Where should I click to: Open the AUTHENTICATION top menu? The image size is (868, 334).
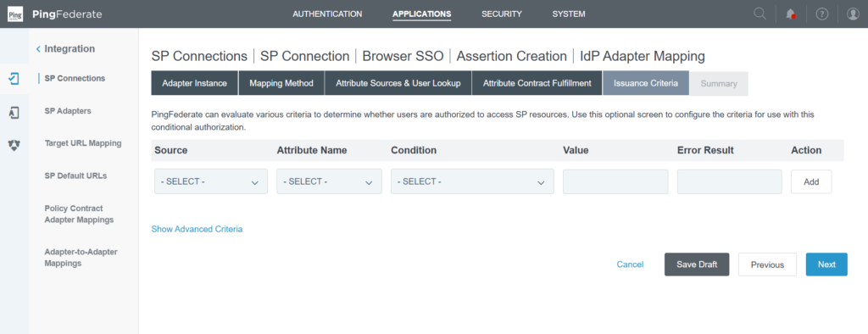click(327, 14)
